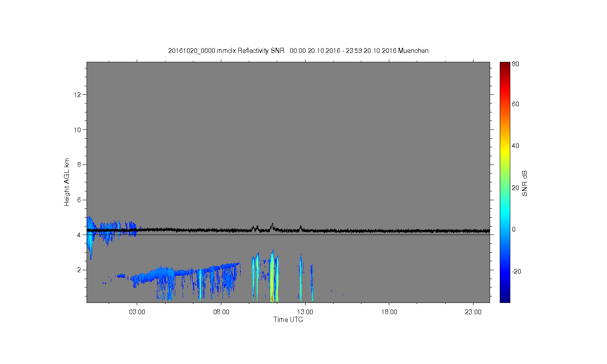Viewport: 607px width, 364px height.
Task: Select the 'SNR dB' colorbar label
Action: click(524, 183)
